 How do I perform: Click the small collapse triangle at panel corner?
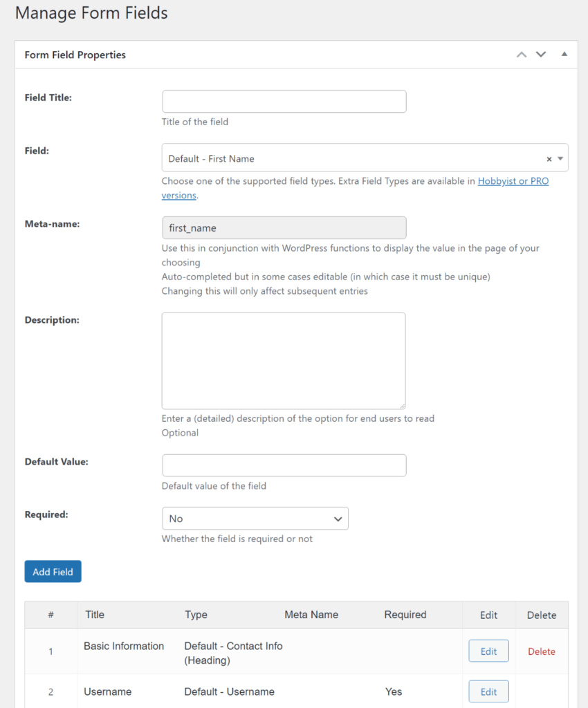(564, 54)
